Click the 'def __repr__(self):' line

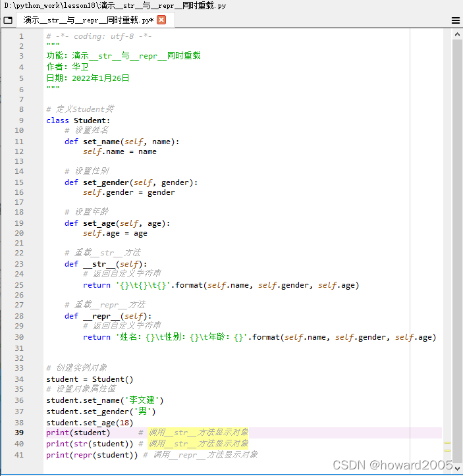pos(108,316)
